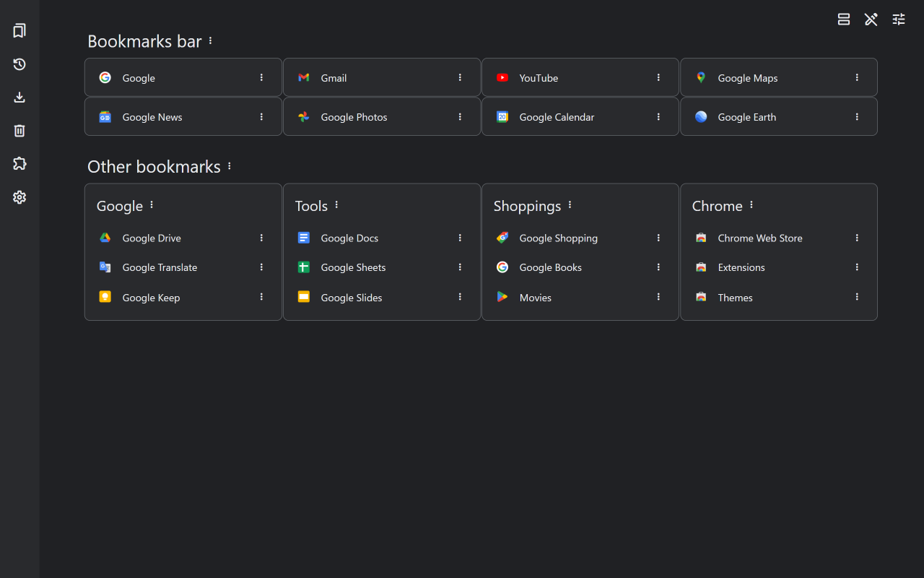
Task: Open the Chrome Web Store bookmark link
Action: coord(760,238)
